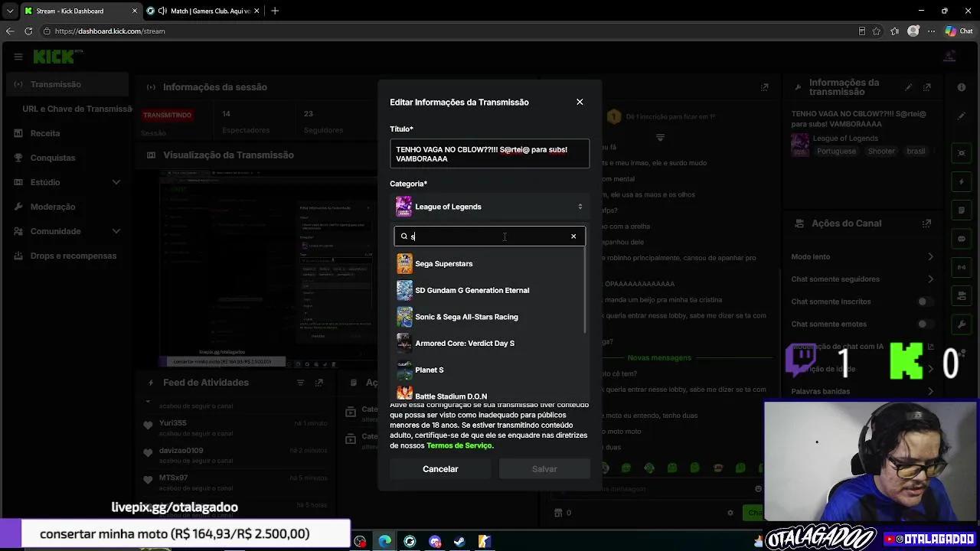The height and width of the screenshot is (551, 980).
Task: Open Edge from the taskbar
Action: pos(384,542)
